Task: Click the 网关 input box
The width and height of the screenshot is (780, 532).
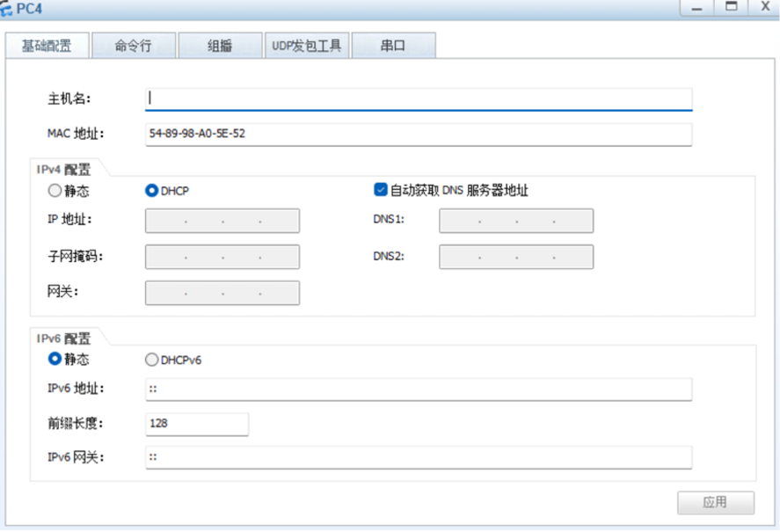Action: [222, 293]
